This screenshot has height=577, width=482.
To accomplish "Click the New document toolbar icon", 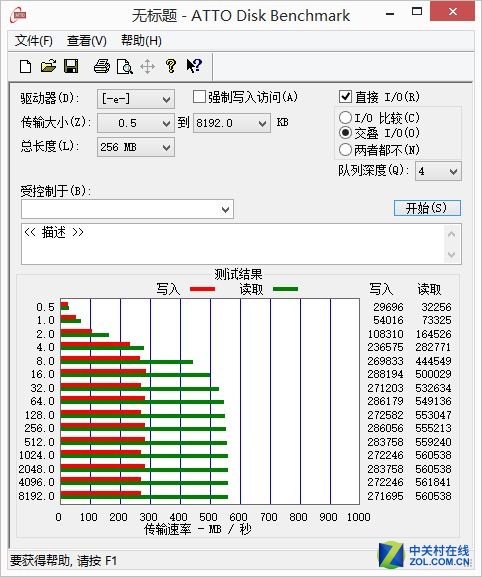I will (x=25, y=67).
